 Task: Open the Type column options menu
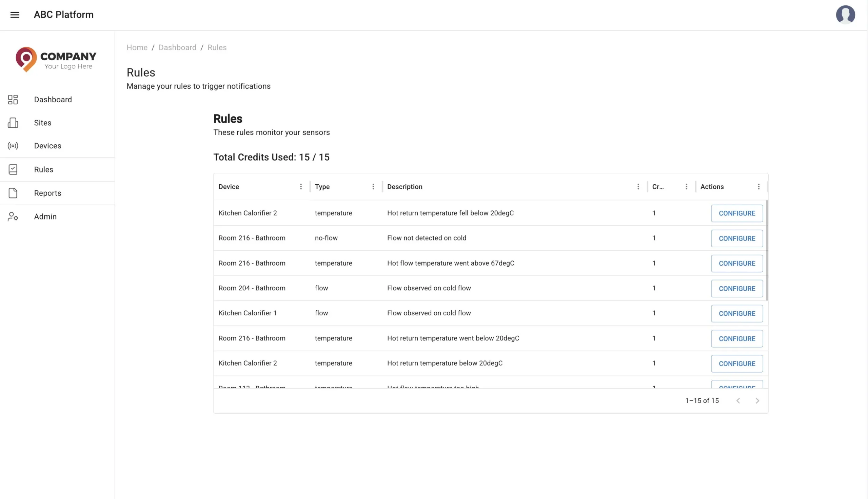tap(373, 186)
